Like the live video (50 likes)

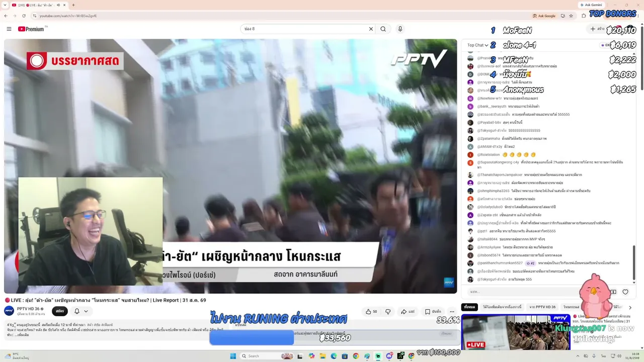[371, 312]
